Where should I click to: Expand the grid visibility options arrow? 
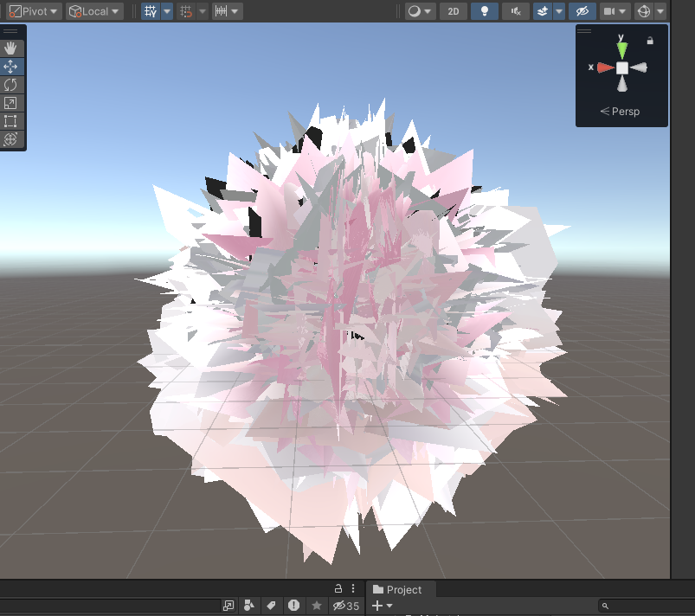[167, 11]
